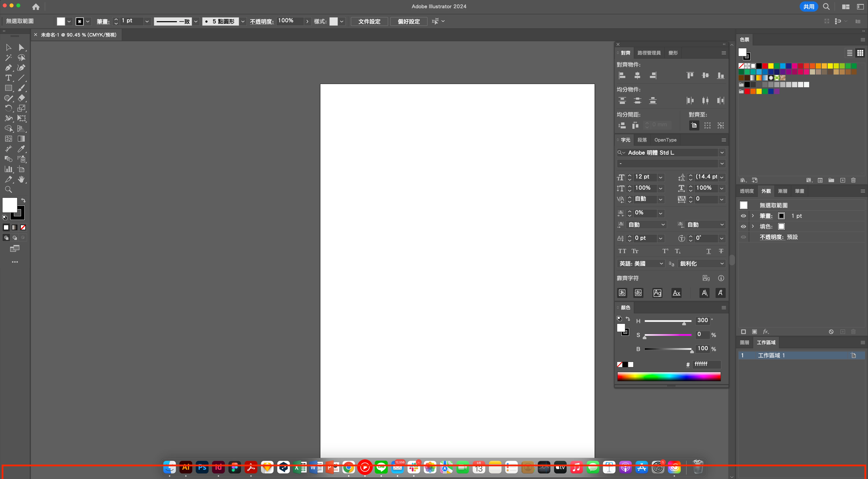Select the Hand tool
Image resolution: width=868 pixels, height=479 pixels.
click(x=21, y=179)
